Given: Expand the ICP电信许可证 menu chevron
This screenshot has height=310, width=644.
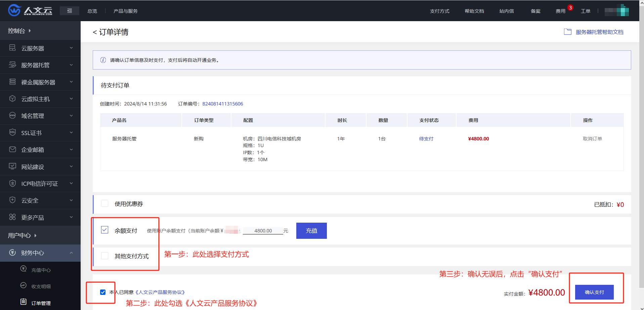Looking at the screenshot, I should (71, 183).
